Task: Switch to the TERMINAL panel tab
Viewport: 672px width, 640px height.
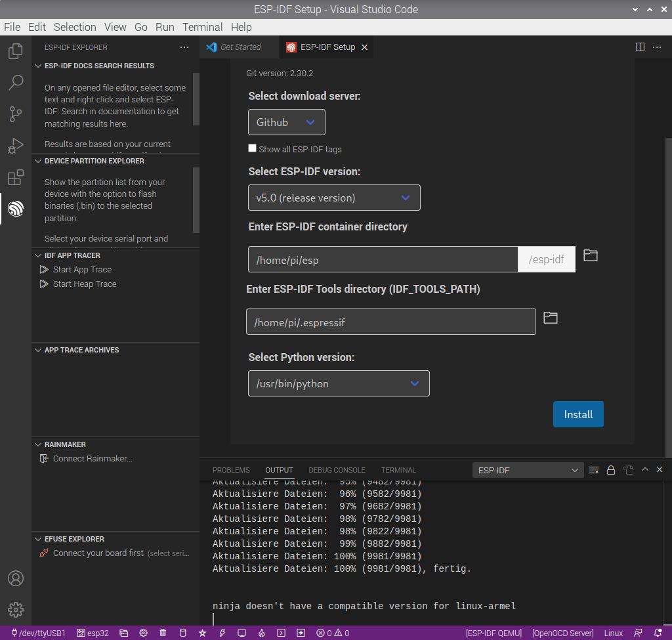Action: 398,470
